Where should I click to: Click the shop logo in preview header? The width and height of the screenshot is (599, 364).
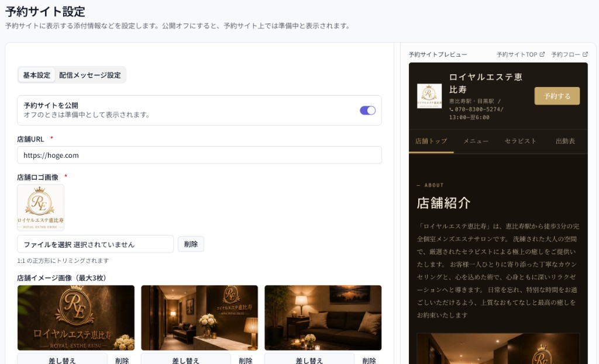pos(429,96)
